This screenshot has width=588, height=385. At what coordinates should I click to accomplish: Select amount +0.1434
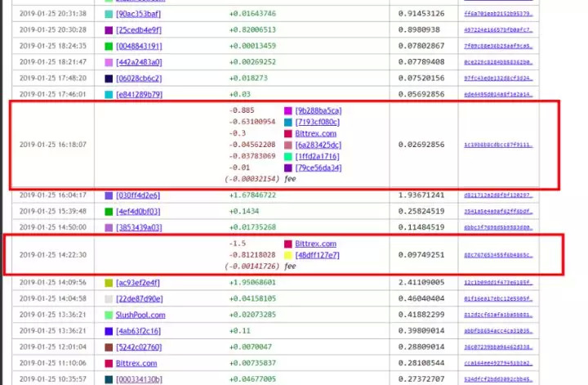click(244, 211)
